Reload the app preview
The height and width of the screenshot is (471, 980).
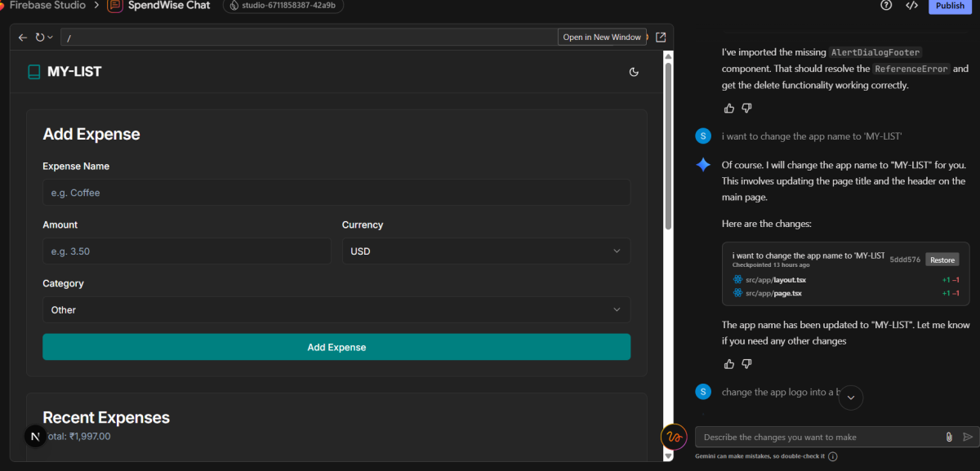(x=40, y=38)
